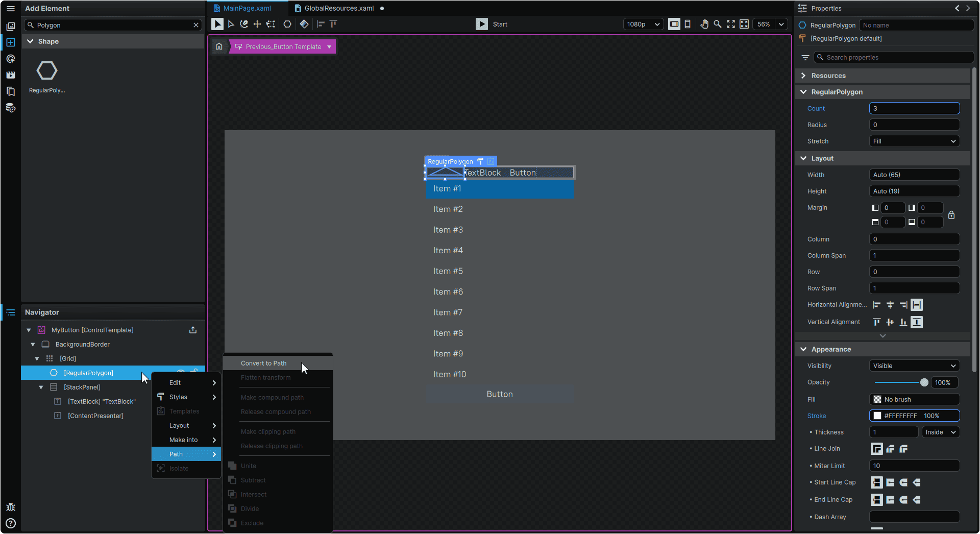Click the fit-to-screen expand arrows icon

731,24
